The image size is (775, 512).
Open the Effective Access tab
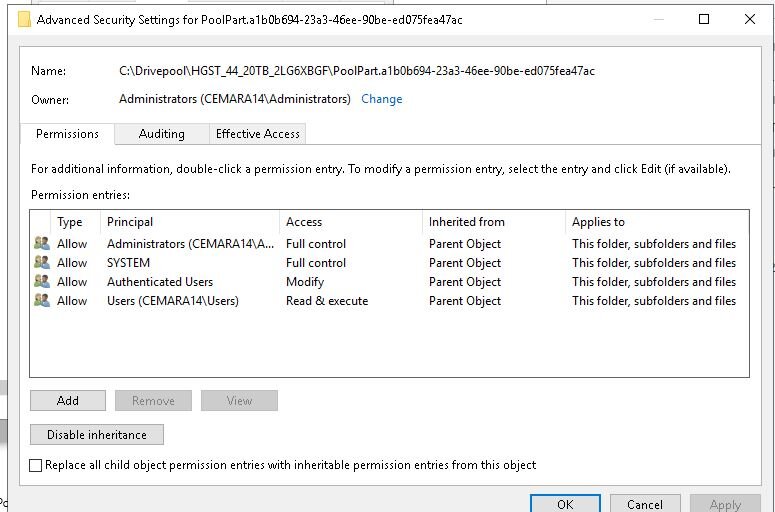point(258,134)
